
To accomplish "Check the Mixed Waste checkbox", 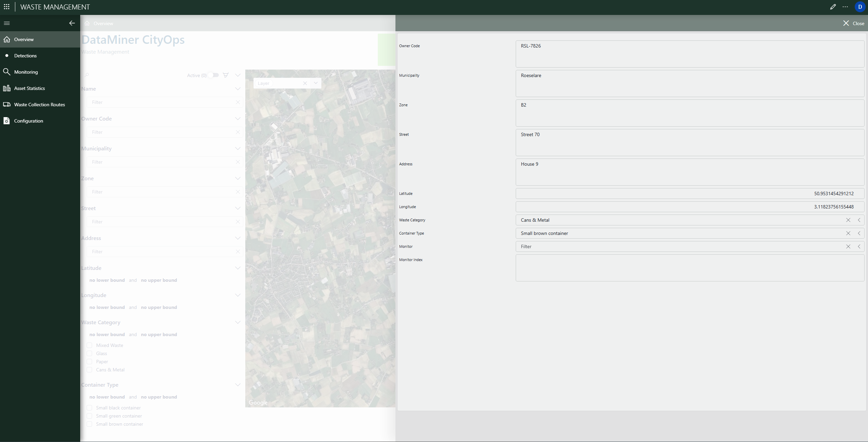I will pos(89,345).
